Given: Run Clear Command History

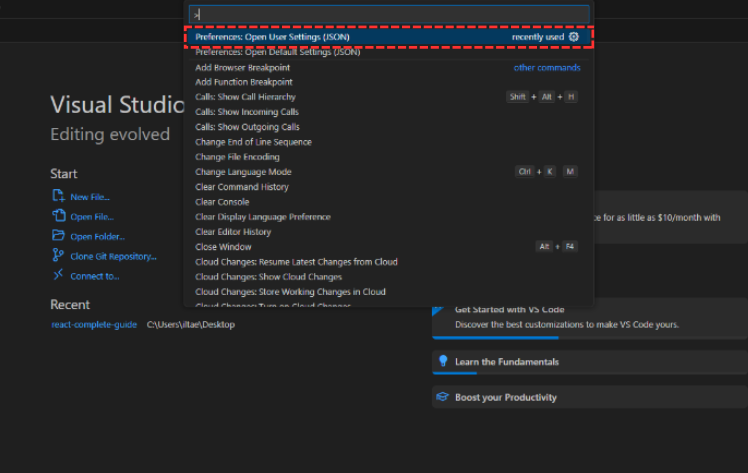Looking at the screenshot, I should [x=389, y=187].
